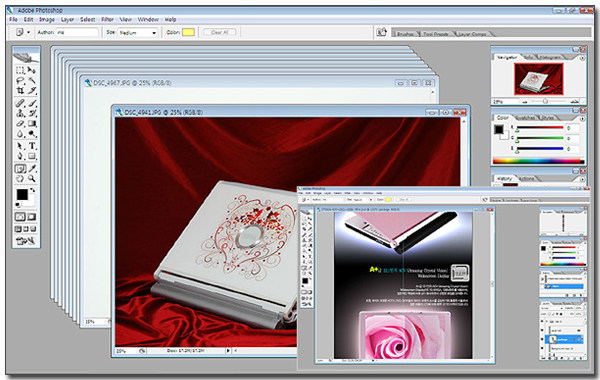
Task: Open the Image menu
Action: tap(47, 19)
